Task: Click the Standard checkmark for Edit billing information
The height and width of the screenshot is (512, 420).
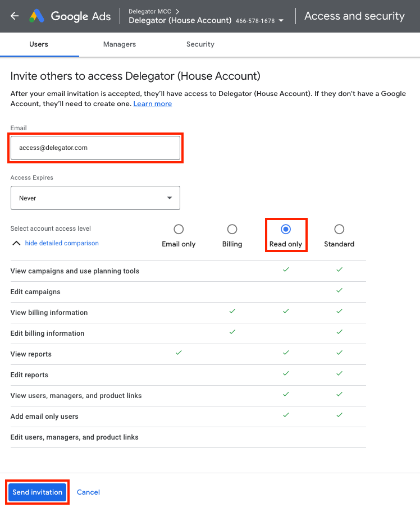Action: click(339, 332)
